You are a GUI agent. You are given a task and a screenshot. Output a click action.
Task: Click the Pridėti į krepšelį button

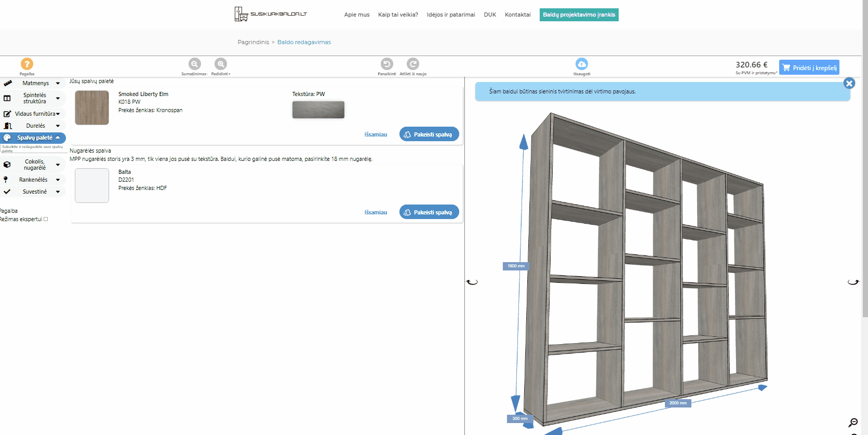[809, 67]
